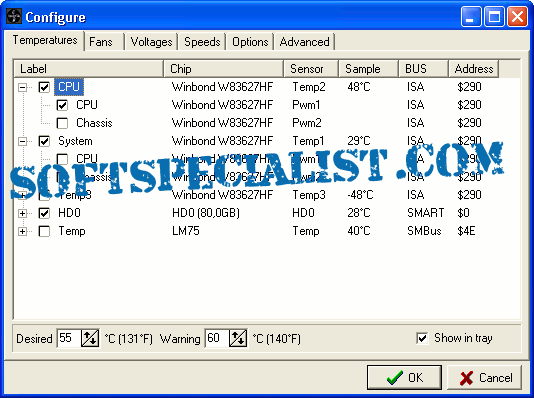Click the red X Cancel button
Viewport: 534px width, 398px height.
[x=485, y=378]
